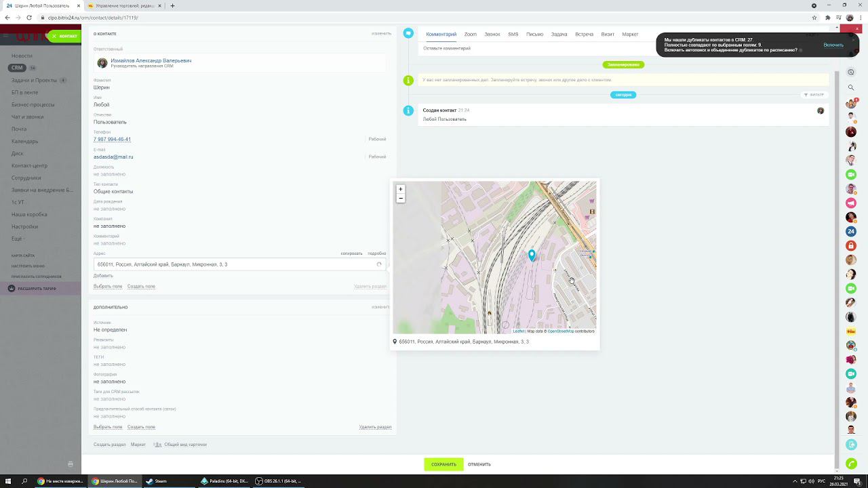Open the 'Письмо' tab
The width and height of the screenshot is (868, 488).
534,34
